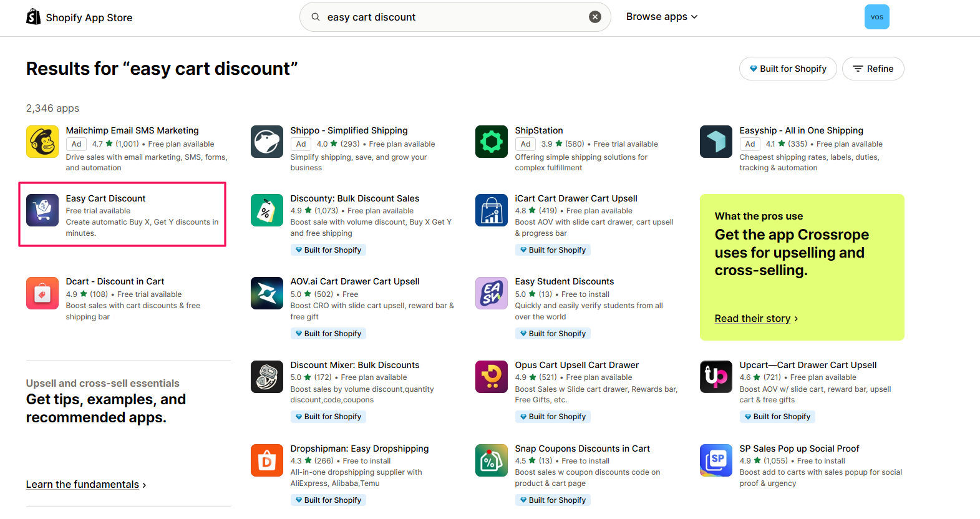The width and height of the screenshot is (980, 519).
Task: Expand the Browse apps menu
Action: pos(661,17)
